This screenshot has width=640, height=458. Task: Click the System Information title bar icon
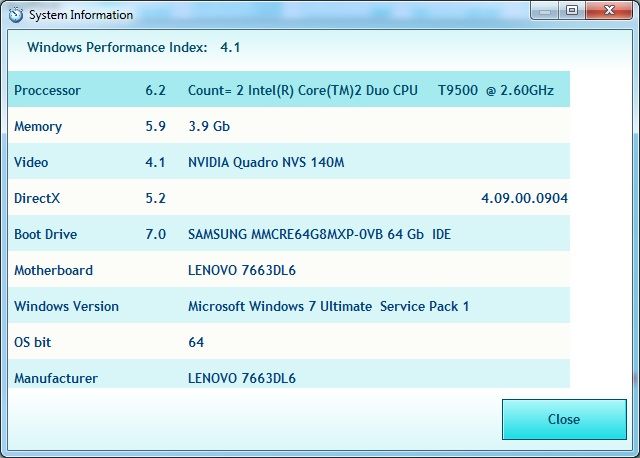click(13, 15)
